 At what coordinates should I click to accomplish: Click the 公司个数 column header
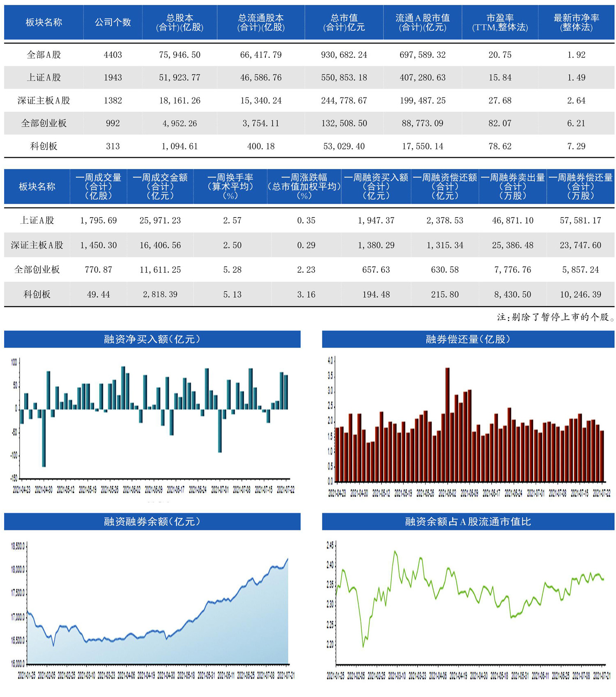113,23
